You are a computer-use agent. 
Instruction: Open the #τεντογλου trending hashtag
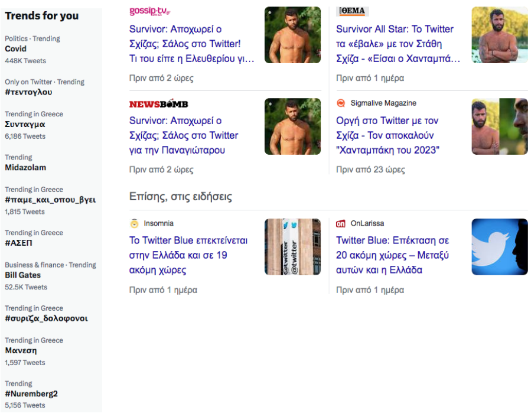pyautogui.click(x=28, y=92)
